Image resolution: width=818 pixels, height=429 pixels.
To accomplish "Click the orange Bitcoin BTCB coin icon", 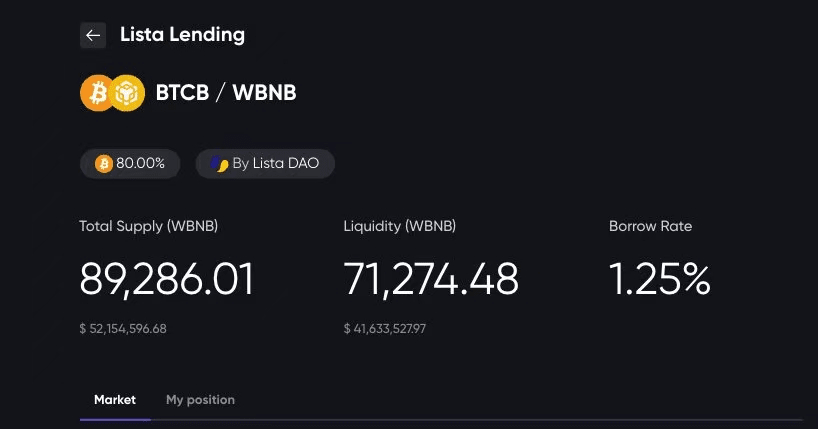I will 96,93.
